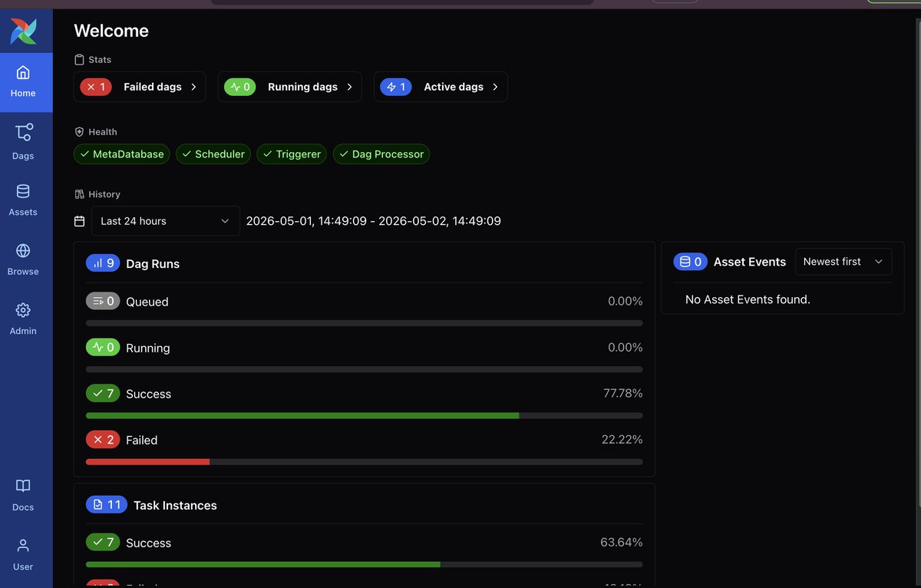Click the History icon beside the heading

[x=79, y=194]
